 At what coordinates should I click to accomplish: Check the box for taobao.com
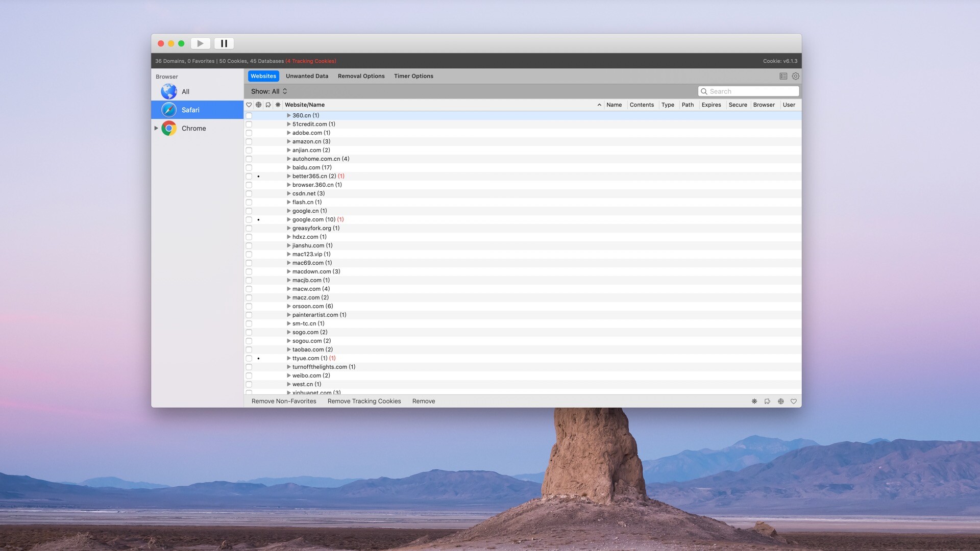pos(249,350)
